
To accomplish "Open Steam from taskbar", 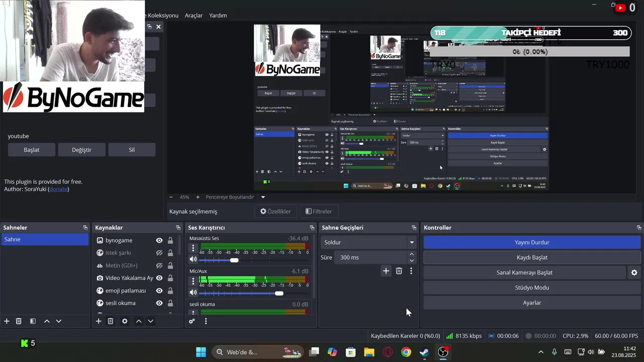I will point(425,352).
